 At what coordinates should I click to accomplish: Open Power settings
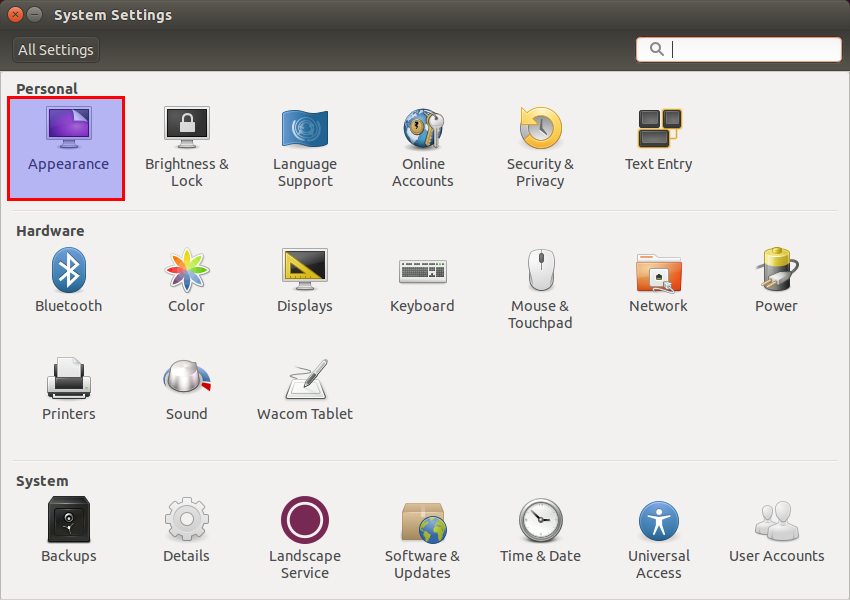(776, 280)
